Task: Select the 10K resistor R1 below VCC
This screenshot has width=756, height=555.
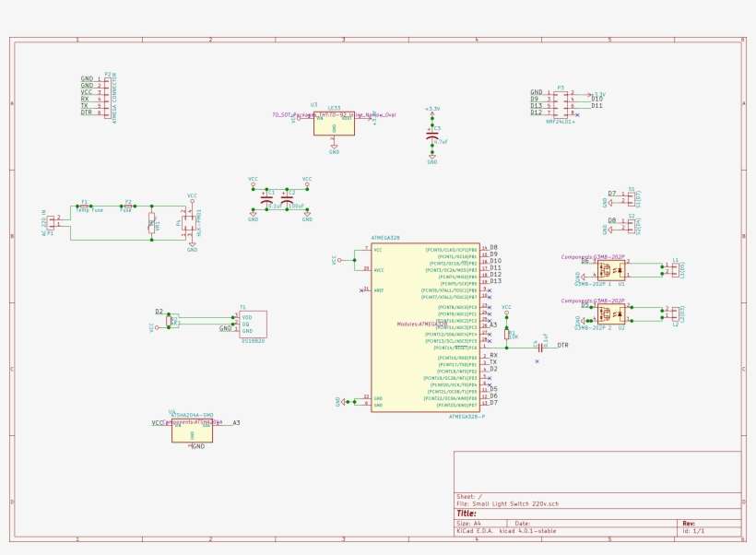Action: [x=506, y=334]
